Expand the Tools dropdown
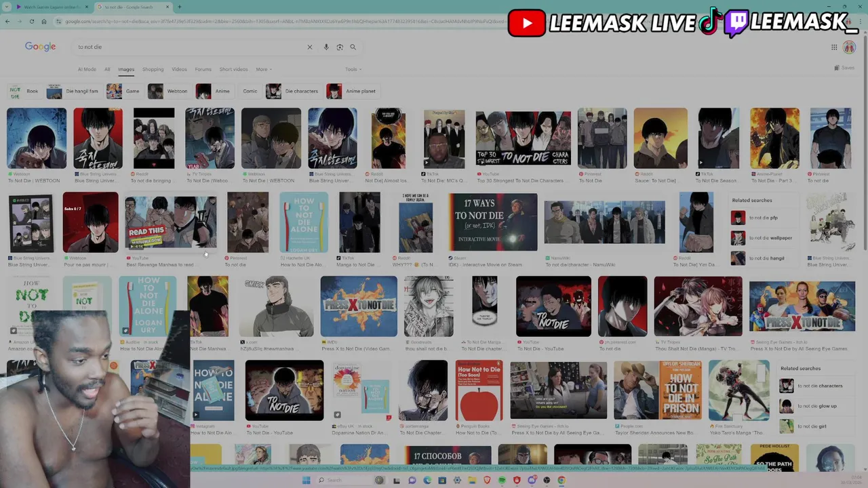The height and width of the screenshot is (488, 868). coord(353,69)
